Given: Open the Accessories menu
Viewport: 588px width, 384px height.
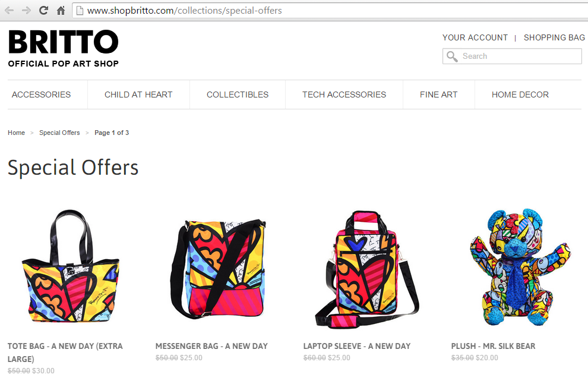Looking at the screenshot, I should point(41,95).
